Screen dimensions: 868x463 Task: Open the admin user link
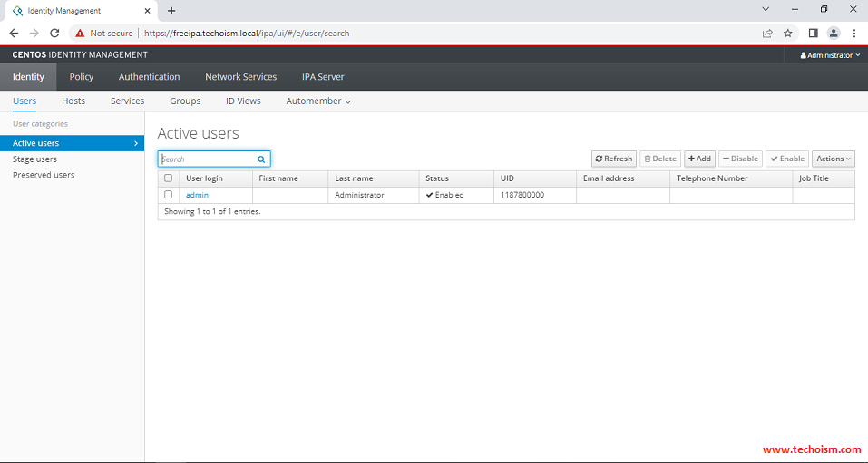click(x=197, y=196)
